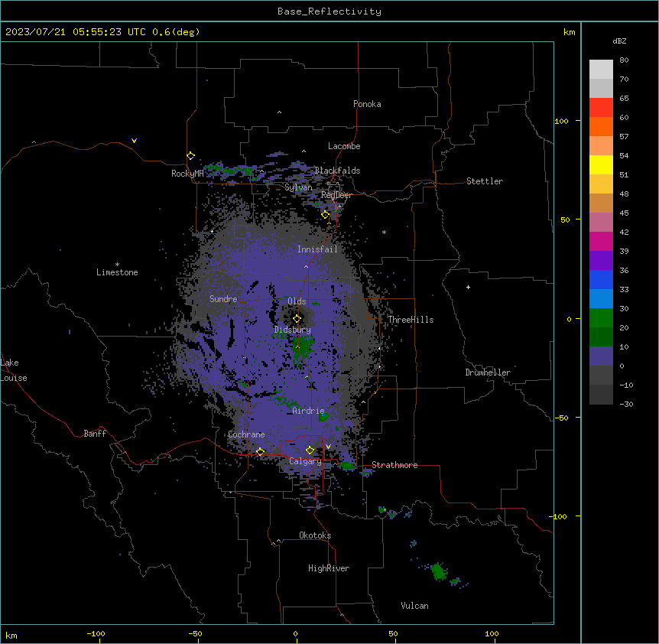Select the purple 39-36 dBZ legend swatch
The width and height of the screenshot is (659, 644).
coord(601,260)
